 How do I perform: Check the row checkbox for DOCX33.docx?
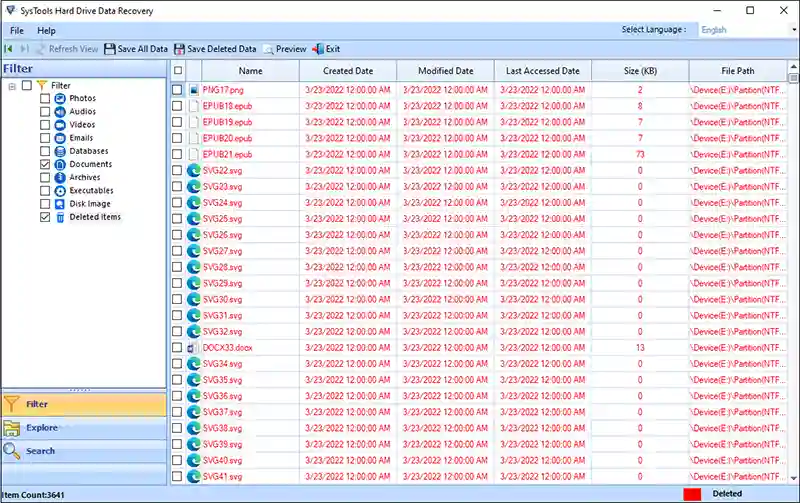point(177,348)
